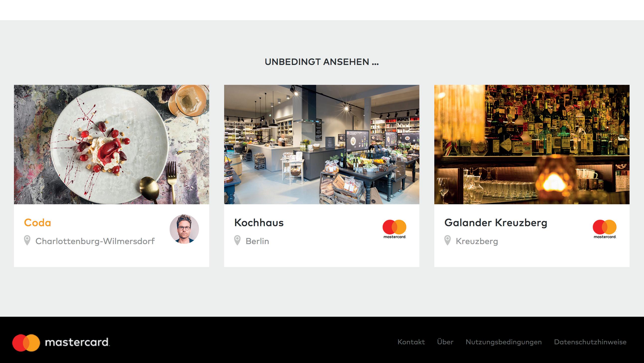The image size is (644, 363).
Task: Open the Coda title link
Action: coord(38,223)
